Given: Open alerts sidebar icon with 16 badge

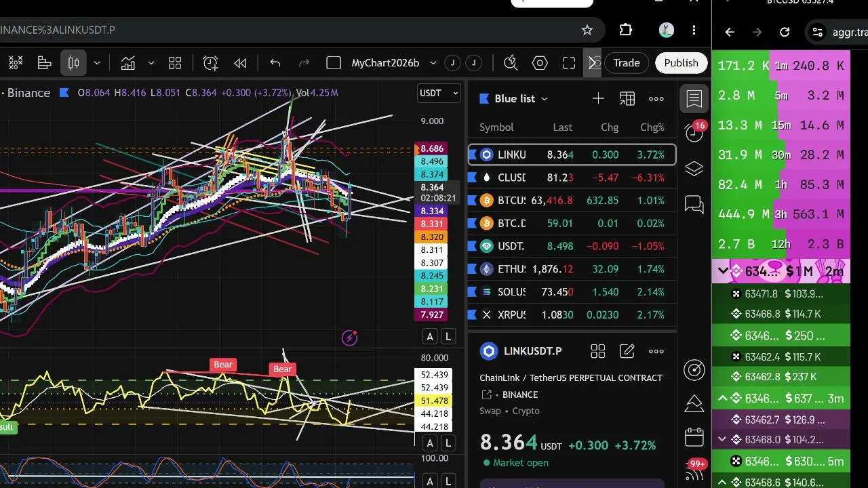Looking at the screenshot, I should [694, 132].
